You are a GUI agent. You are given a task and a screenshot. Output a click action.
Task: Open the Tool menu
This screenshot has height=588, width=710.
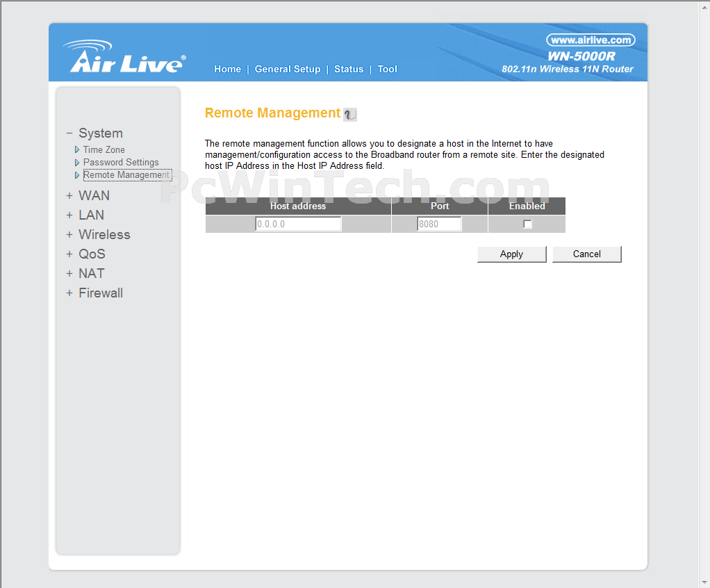[387, 70]
